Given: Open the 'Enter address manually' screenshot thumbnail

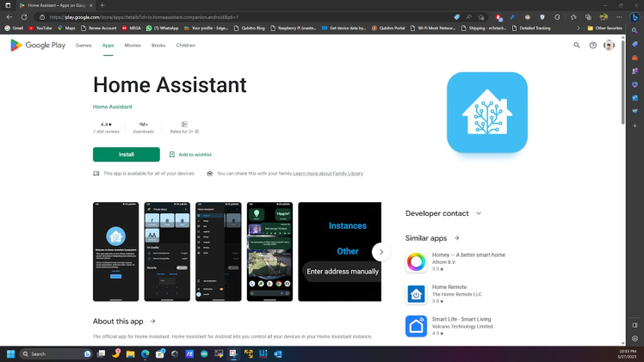Looking at the screenshot, I should point(340,252).
